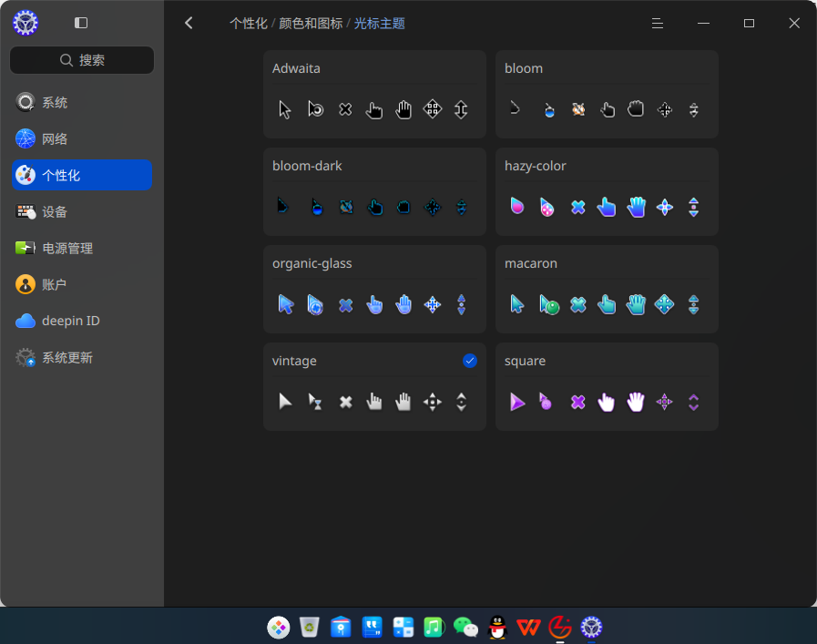Select the Adwaita cursor theme card
The image size is (817, 644).
[374, 95]
